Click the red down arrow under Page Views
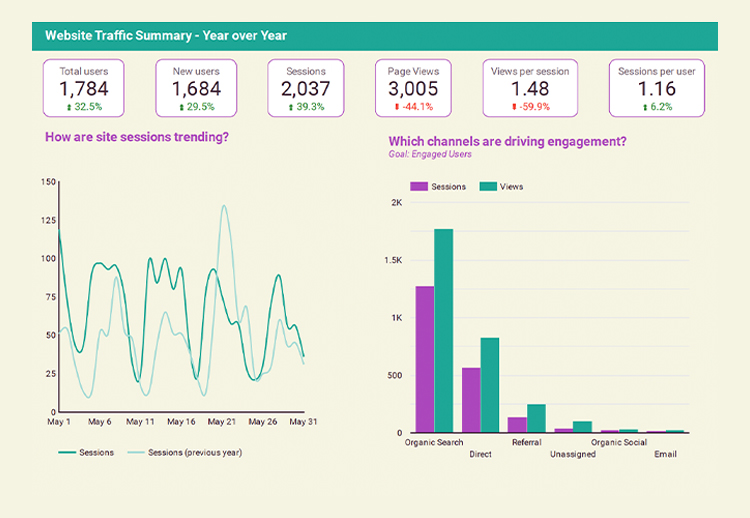Viewport: 750px width, 518px height. (396, 107)
